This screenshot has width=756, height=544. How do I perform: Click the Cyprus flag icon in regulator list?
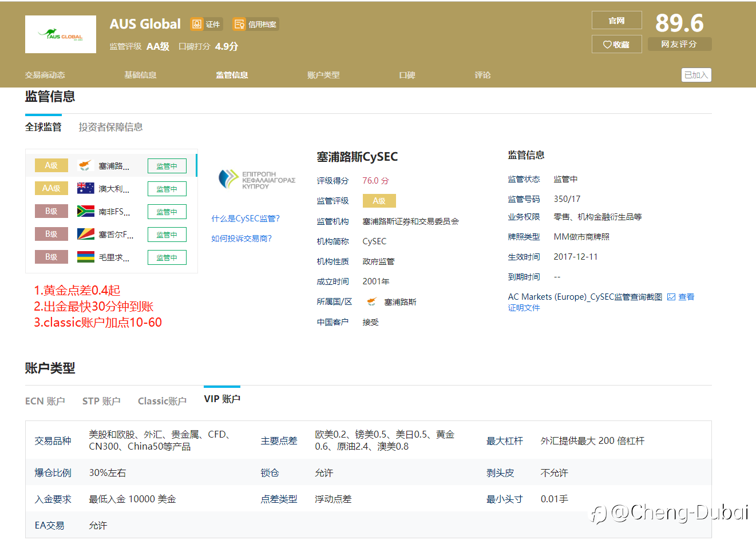coord(85,166)
